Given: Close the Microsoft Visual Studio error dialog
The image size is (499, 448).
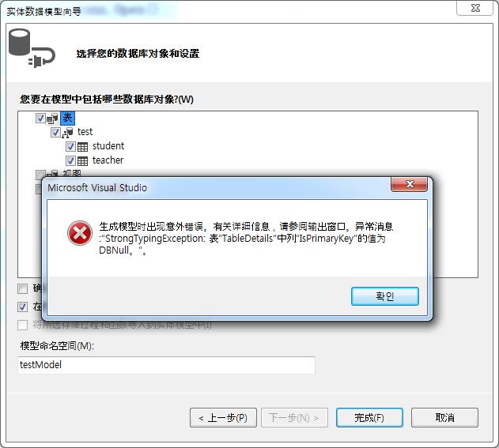Looking at the screenshot, I should click(x=410, y=184).
